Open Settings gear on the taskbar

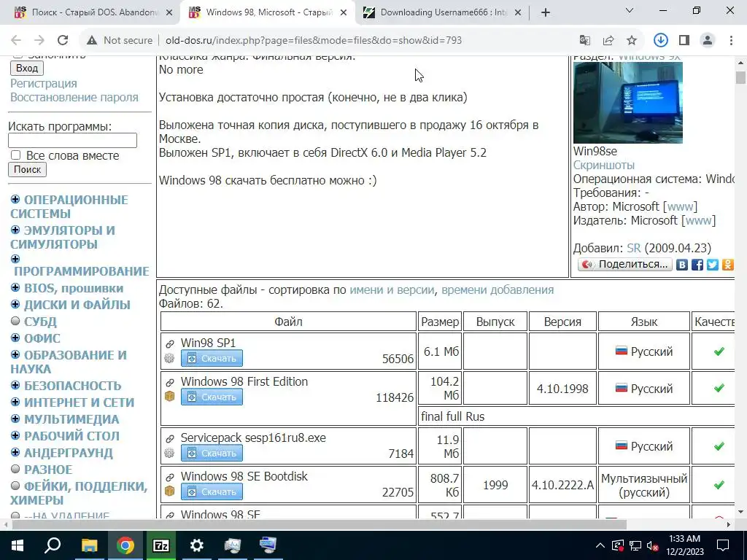pyautogui.click(x=196, y=545)
